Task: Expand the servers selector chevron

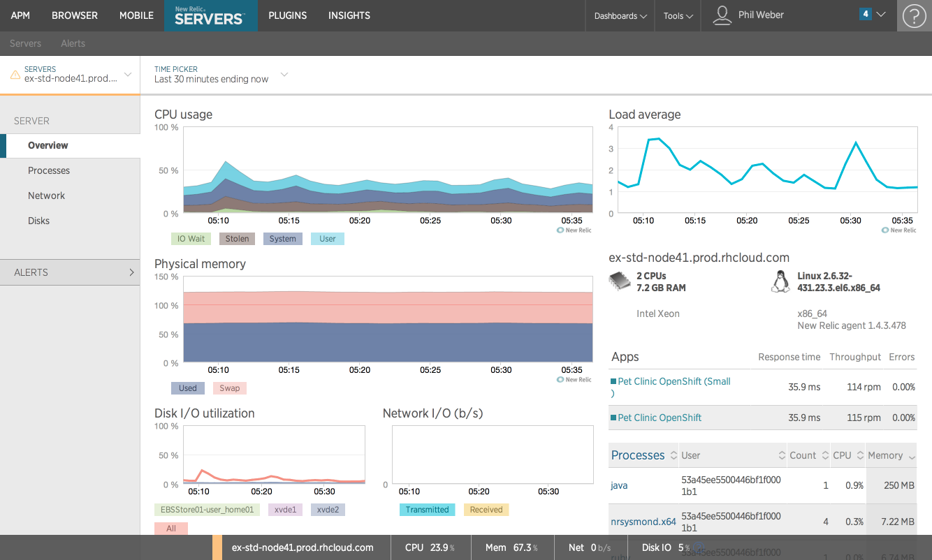Action: pyautogui.click(x=128, y=74)
